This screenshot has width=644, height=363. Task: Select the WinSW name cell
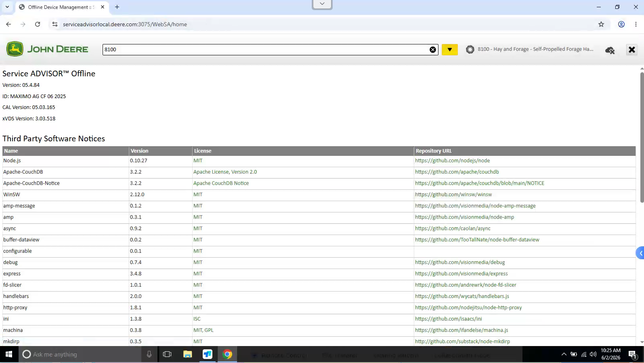pos(65,195)
